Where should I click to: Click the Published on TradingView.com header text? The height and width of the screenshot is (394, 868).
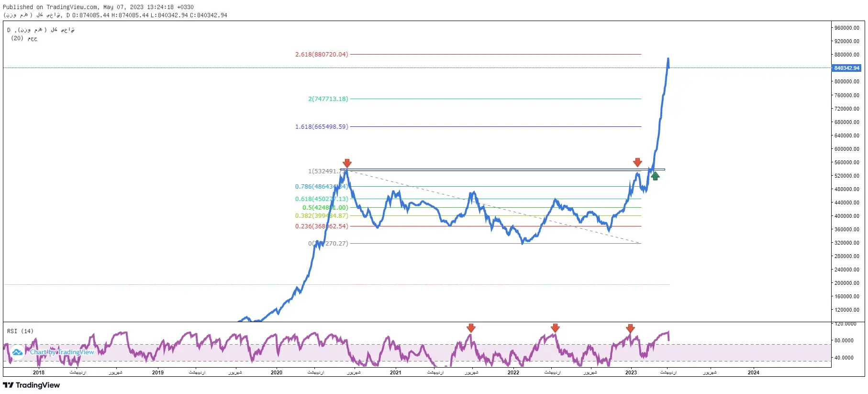(99, 7)
